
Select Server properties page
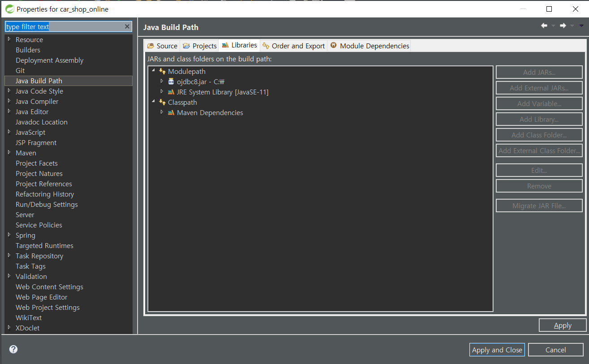point(25,214)
